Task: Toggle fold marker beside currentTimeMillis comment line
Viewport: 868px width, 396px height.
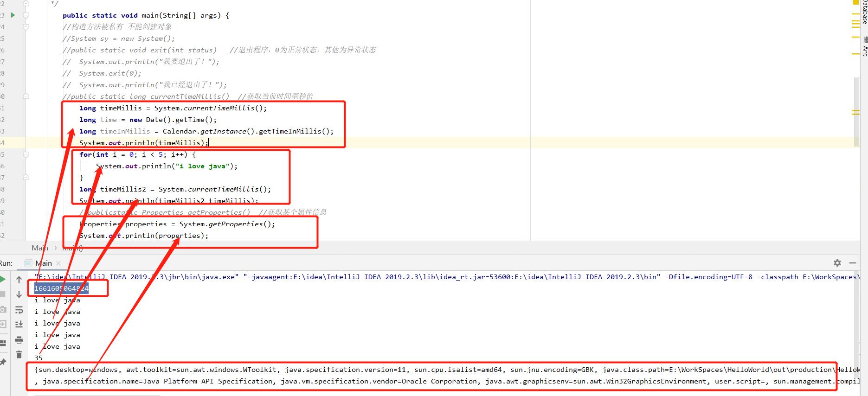Action: click(26, 96)
